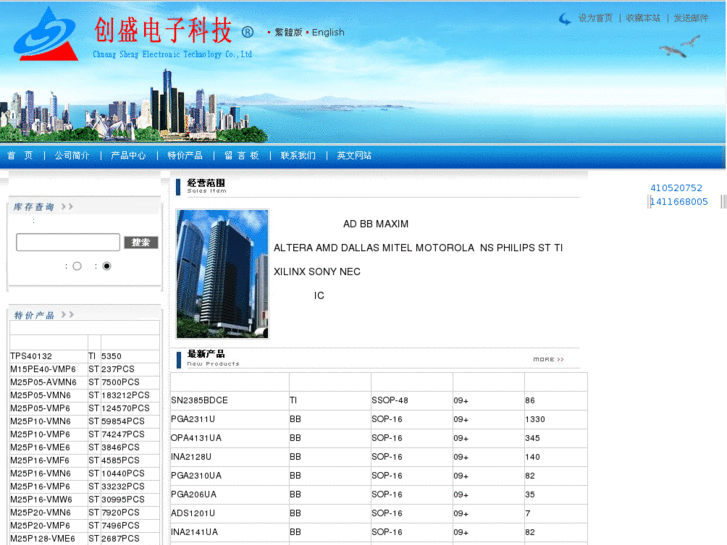This screenshot has width=727, height=545.
Task: Click the skyscraper building thumbnail image
Action: coord(223,274)
